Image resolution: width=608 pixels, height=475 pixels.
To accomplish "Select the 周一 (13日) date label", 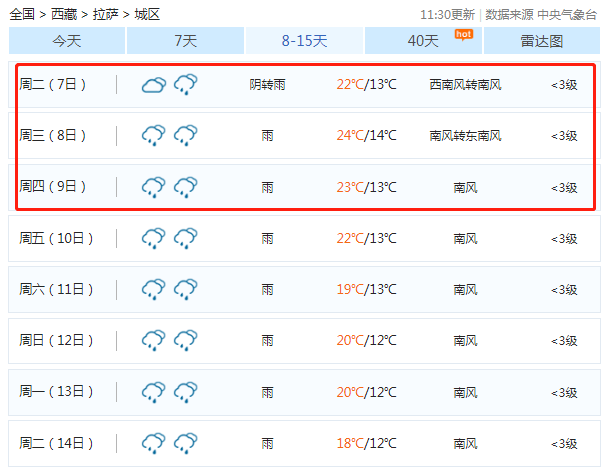I will [x=56, y=392].
